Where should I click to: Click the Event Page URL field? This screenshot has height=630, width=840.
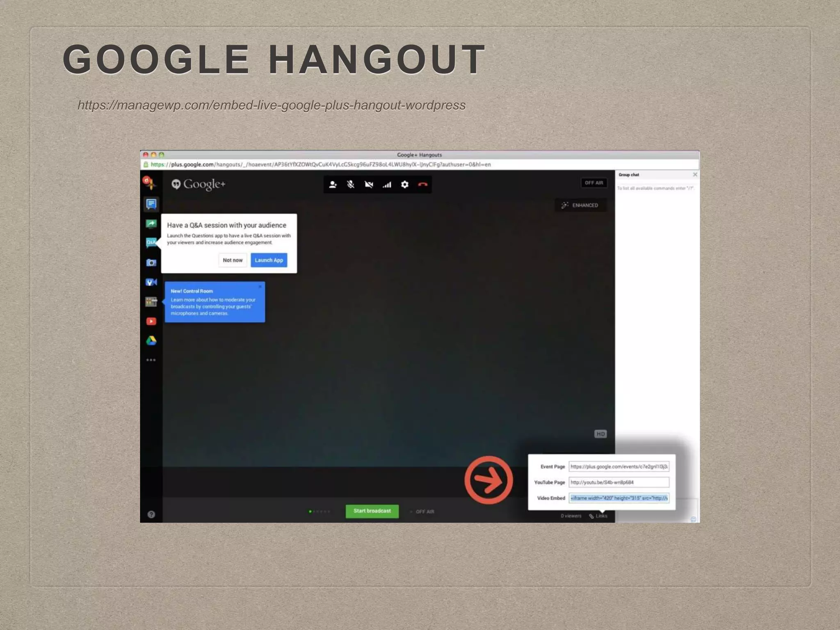pyautogui.click(x=619, y=466)
